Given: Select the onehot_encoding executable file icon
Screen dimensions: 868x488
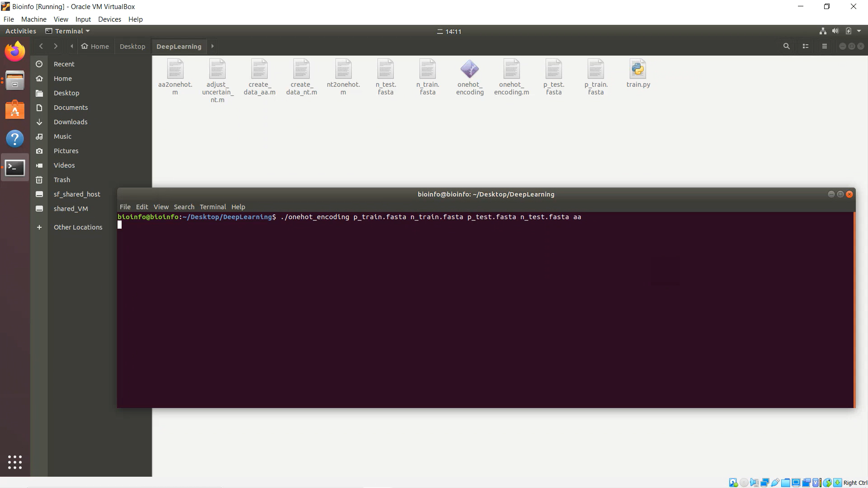Looking at the screenshot, I should [x=470, y=70].
